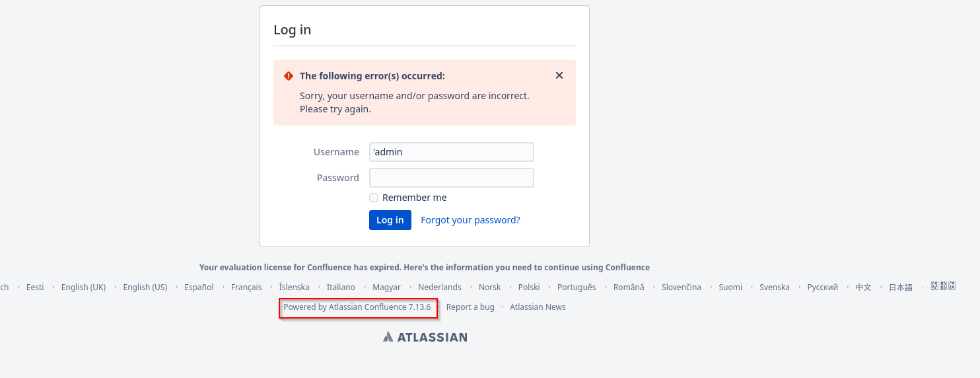Select Français language
Screen dimensions: 980x378
tap(246, 287)
